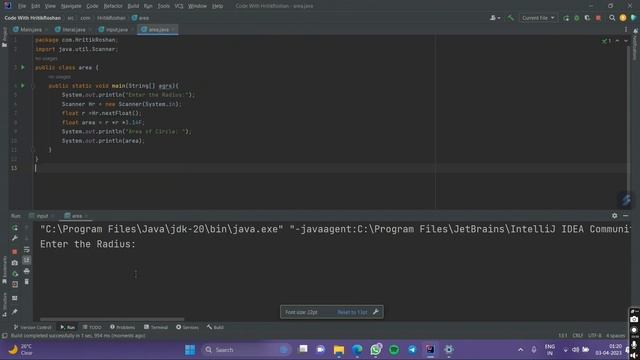
Task: Open the Navigate menu
Action: click(x=71, y=6)
